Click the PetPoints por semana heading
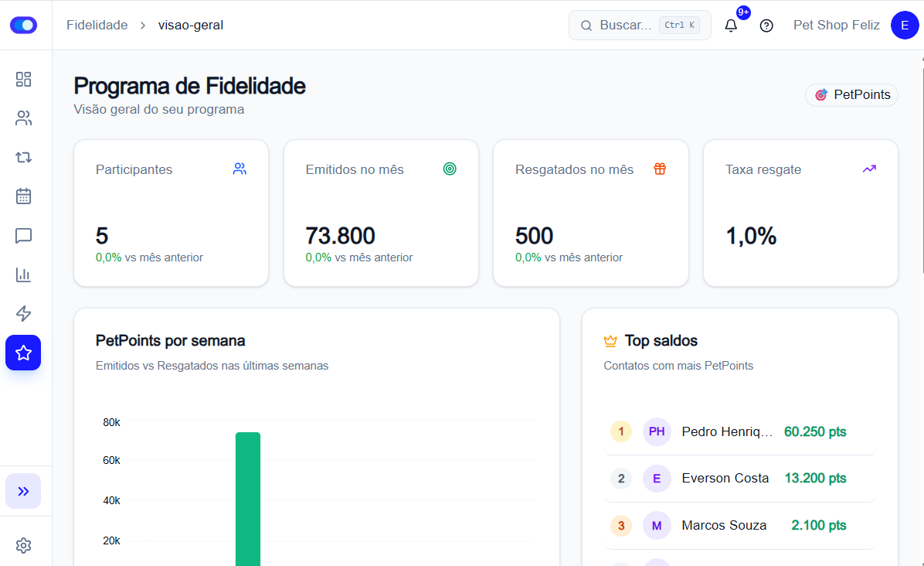 click(170, 341)
